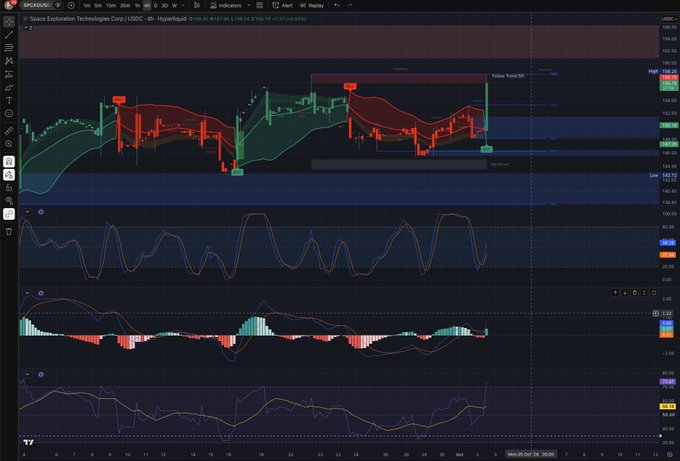Click the Follow Trend label
This screenshot has width=680, height=461.
(x=508, y=76)
